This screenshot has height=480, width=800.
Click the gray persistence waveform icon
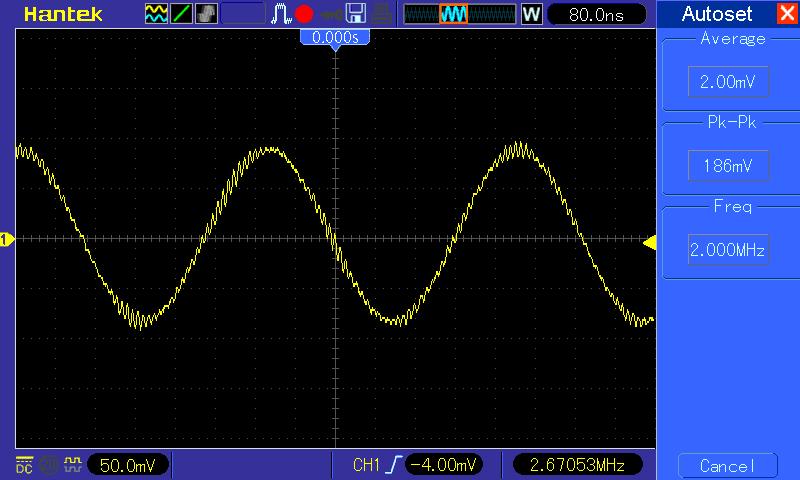pos(206,14)
